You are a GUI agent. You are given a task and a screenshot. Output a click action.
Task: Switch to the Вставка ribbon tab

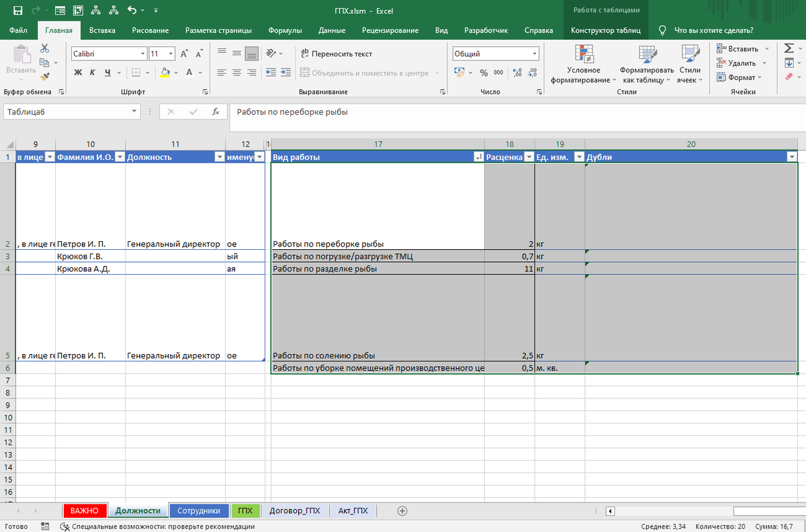102,30
